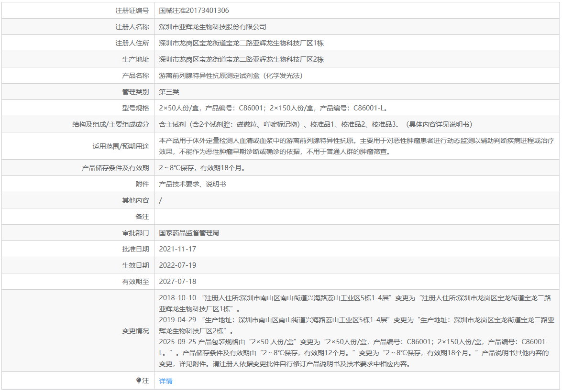Click the 注册人名称 label
562x392 pixels.
[132, 27]
